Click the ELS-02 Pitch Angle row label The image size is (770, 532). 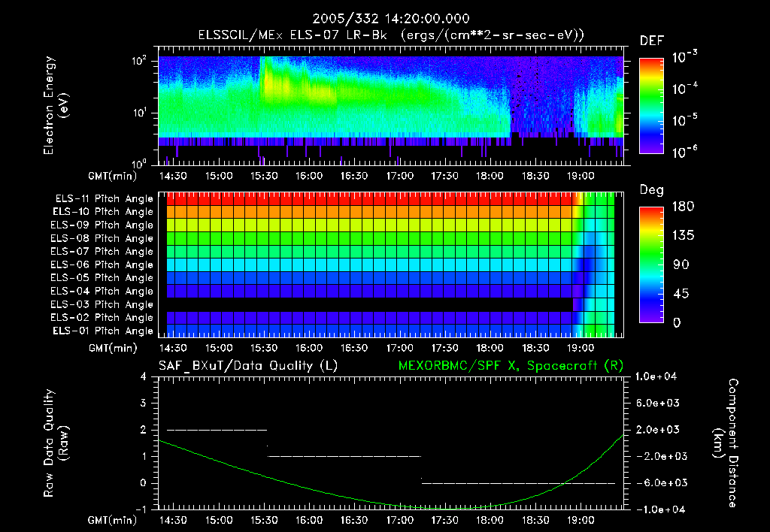click(x=102, y=318)
